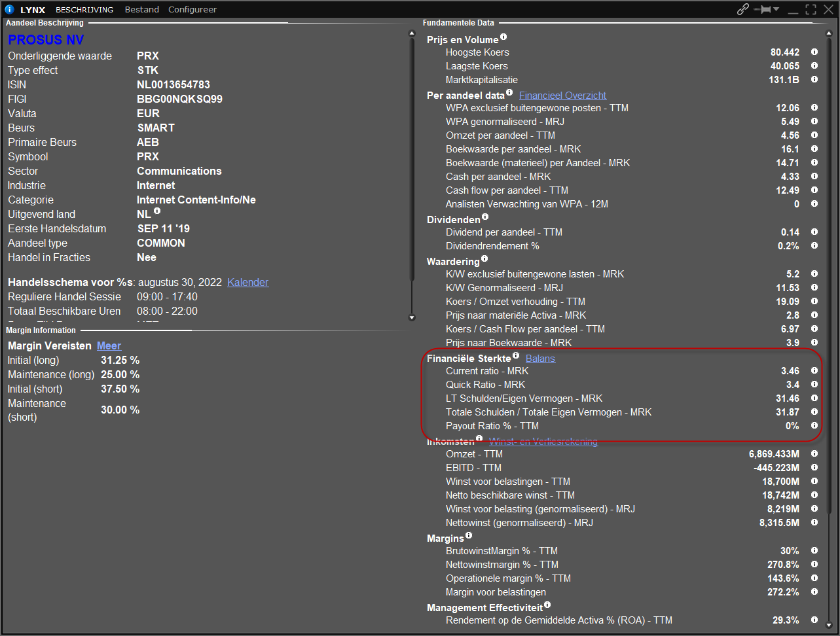Open the Financieel Overzicht link
Screen dimensions: 840x636
563,95
